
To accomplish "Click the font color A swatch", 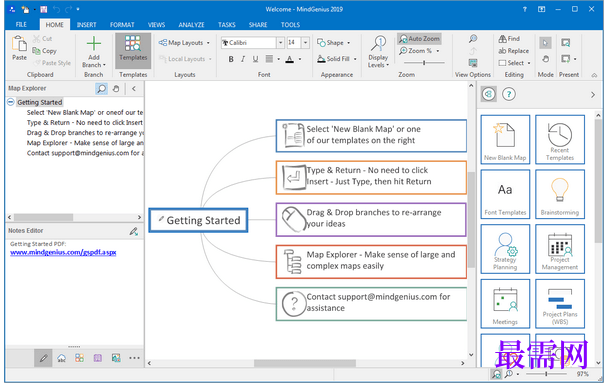I will click(290, 59).
